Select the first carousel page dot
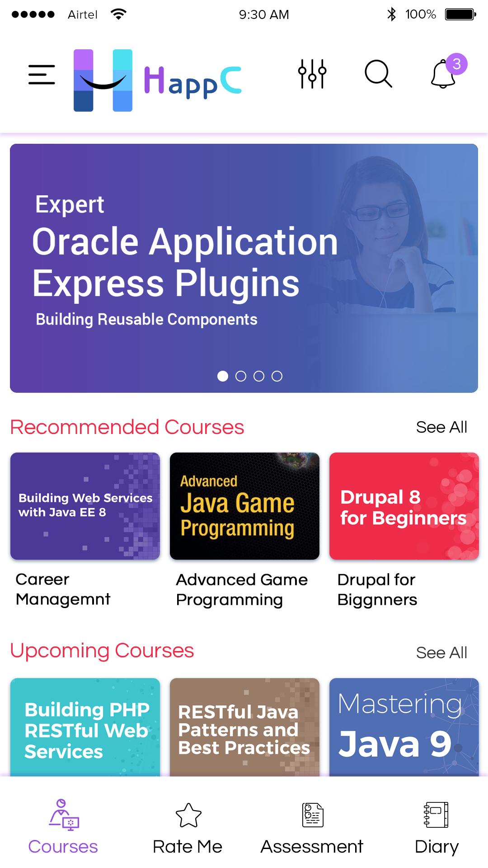The width and height of the screenshot is (488, 868). 223,376
